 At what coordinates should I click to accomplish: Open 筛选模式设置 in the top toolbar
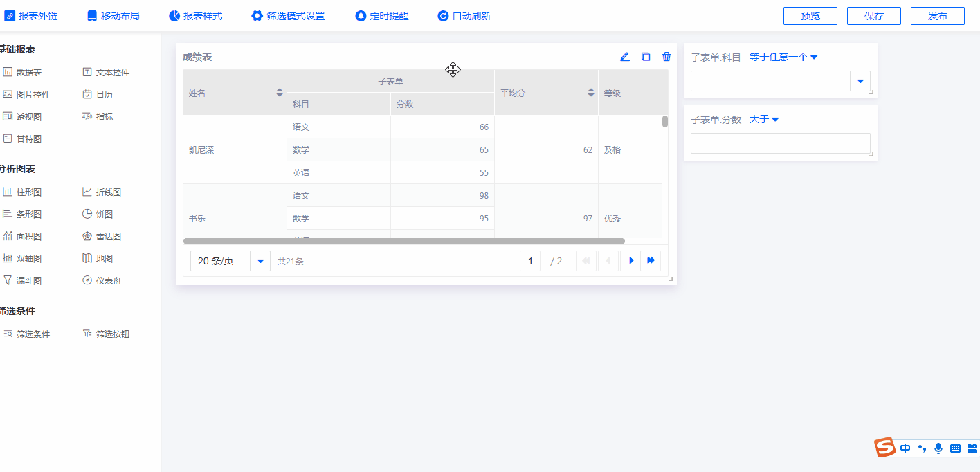[288, 16]
